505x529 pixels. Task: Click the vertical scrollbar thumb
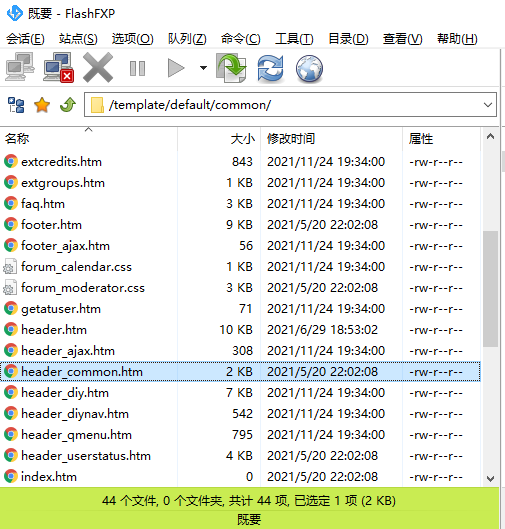pyautogui.click(x=490, y=288)
